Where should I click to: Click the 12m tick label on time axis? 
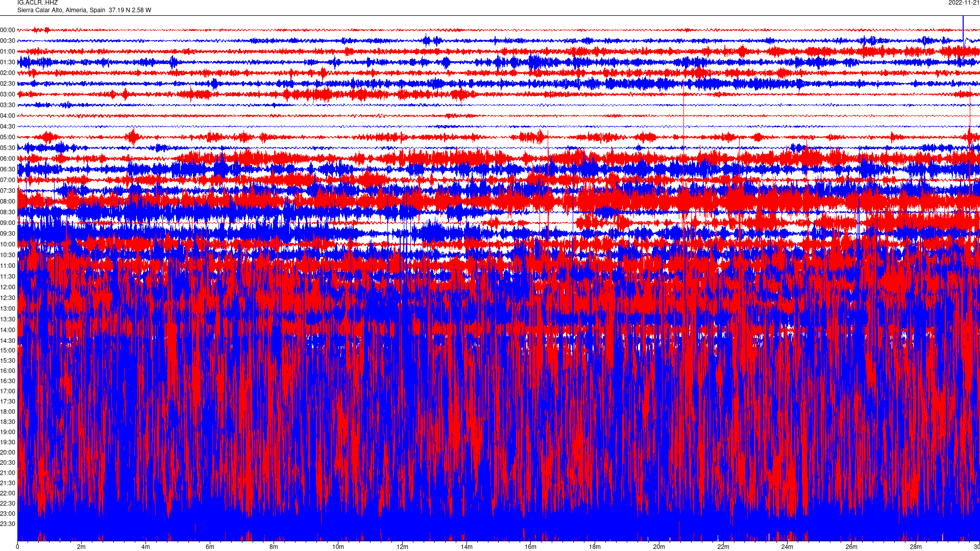(x=402, y=547)
